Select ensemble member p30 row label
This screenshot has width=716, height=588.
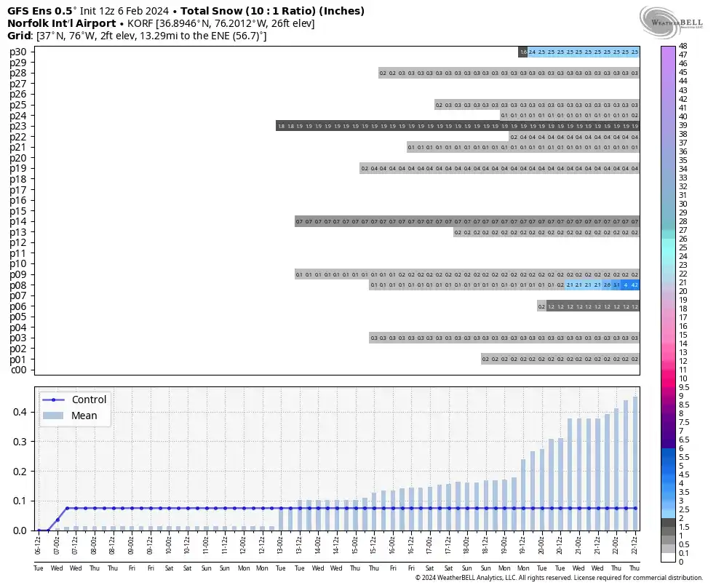pos(18,52)
